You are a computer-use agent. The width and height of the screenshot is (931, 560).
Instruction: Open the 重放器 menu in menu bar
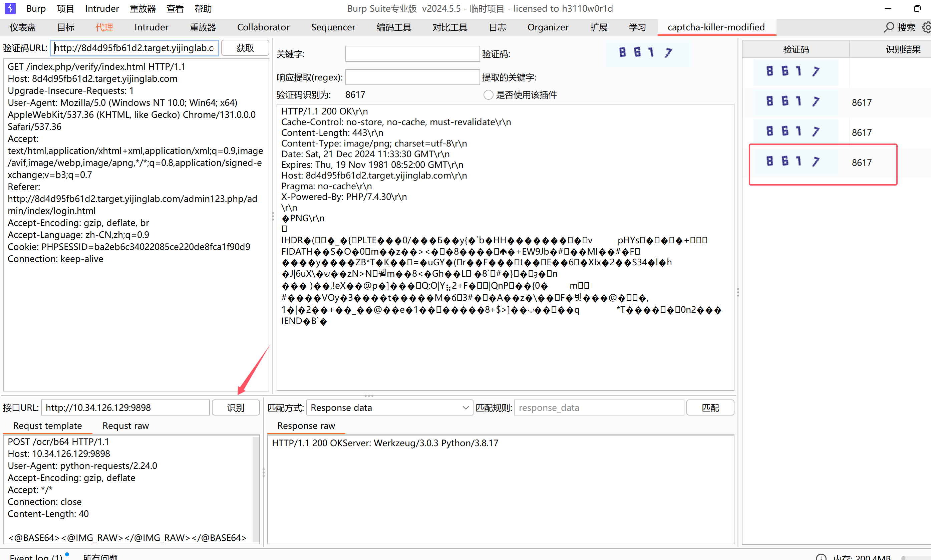coord(142,8)
